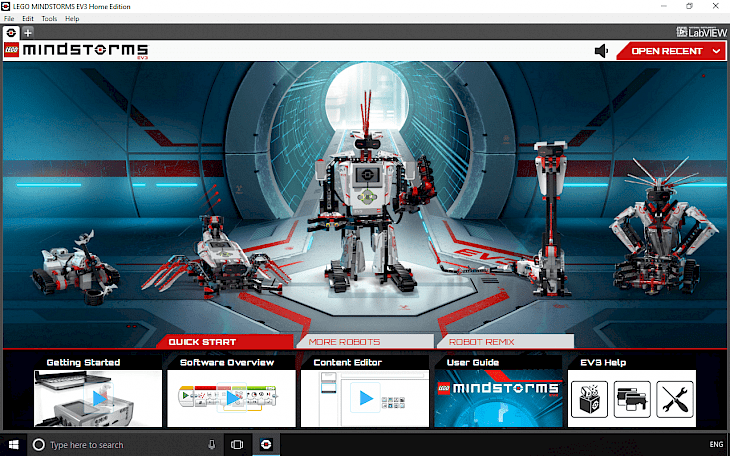Image resolution: width=730 pixels, height=456 pixels.
Task: Expand the Open Recent dropdown
Action: tap(671, 51)
